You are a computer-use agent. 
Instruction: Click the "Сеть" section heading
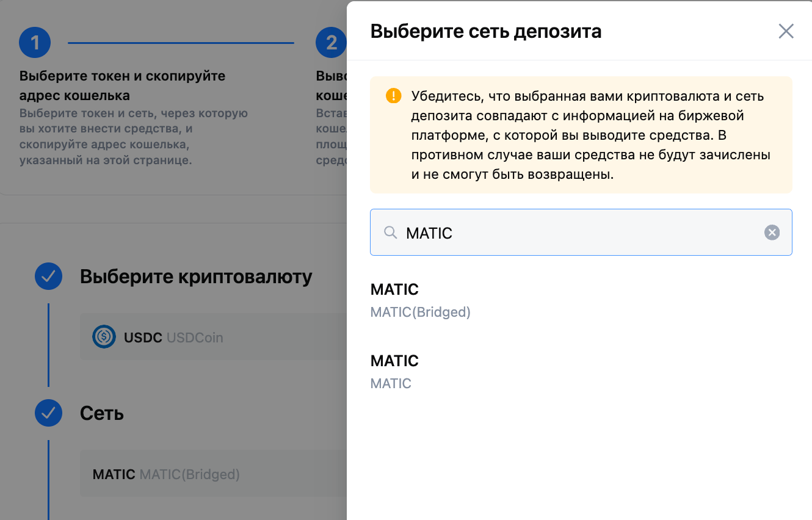(x=102, y=413)
